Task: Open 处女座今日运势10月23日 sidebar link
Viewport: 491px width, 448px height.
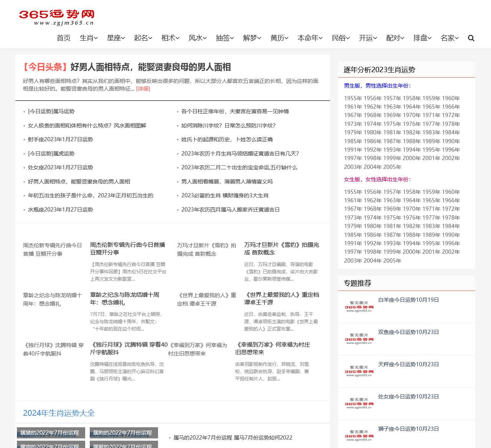Action: [409, 397]
